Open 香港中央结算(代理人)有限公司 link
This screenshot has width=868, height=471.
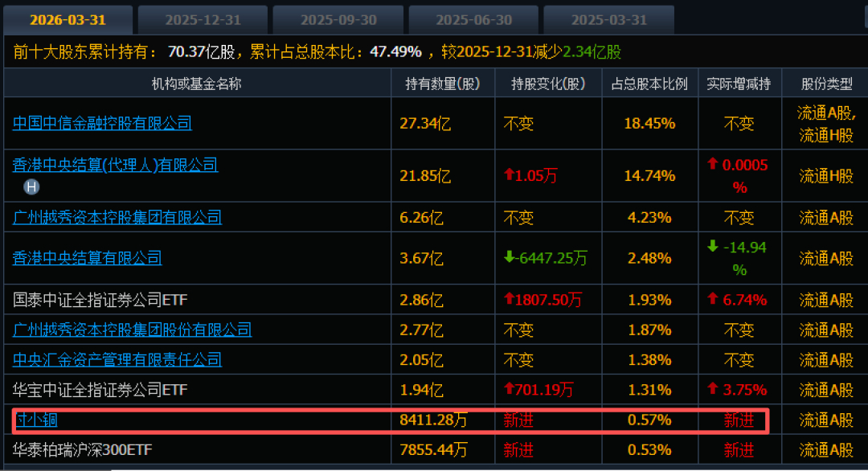115,165
